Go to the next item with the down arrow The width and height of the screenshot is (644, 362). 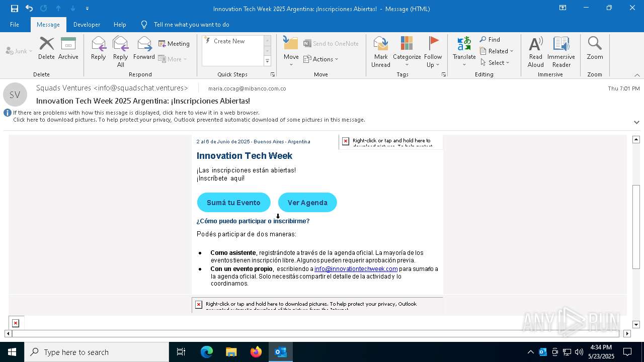(x=73, y=9)
